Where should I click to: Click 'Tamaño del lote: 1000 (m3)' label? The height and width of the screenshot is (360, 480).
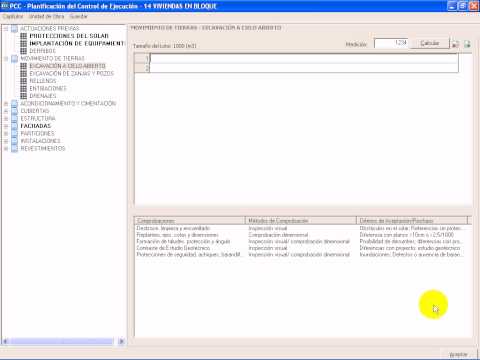point(165,46)
